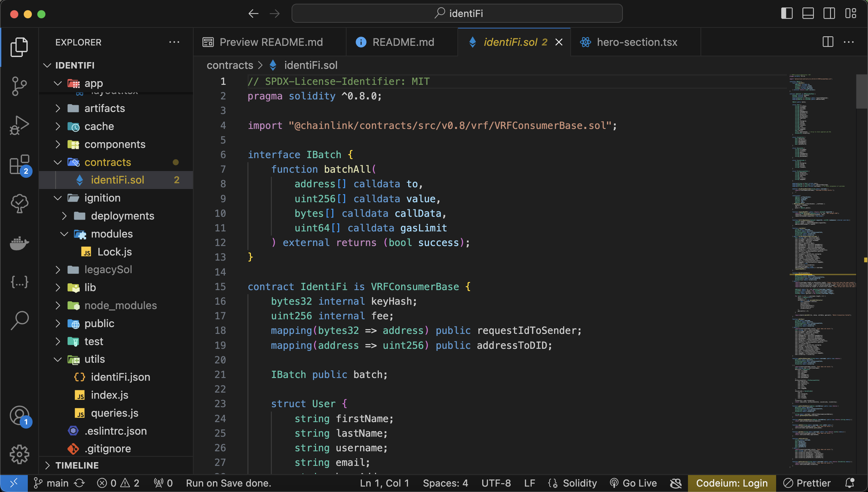Toggle the secondary side bar
The width and height of the screenshot is (868, 492).
pos(829,14)
